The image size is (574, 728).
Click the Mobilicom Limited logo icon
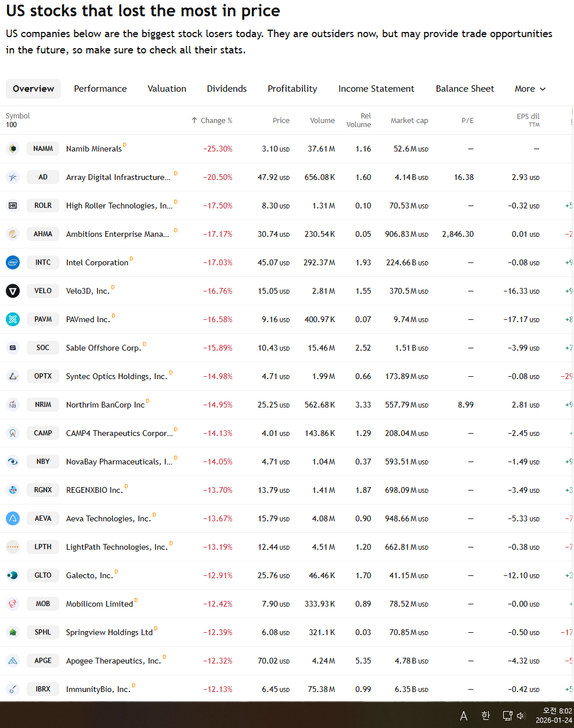(x=13, y=604)
